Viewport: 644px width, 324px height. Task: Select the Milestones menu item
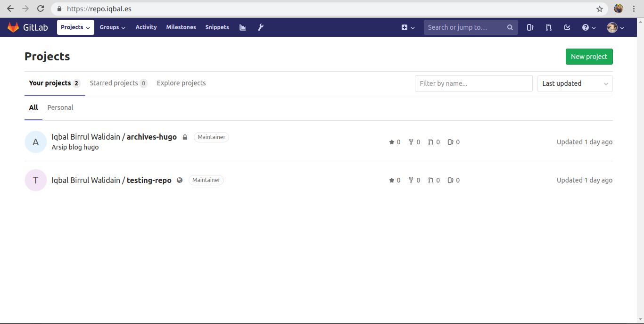[x=181, y=27]
